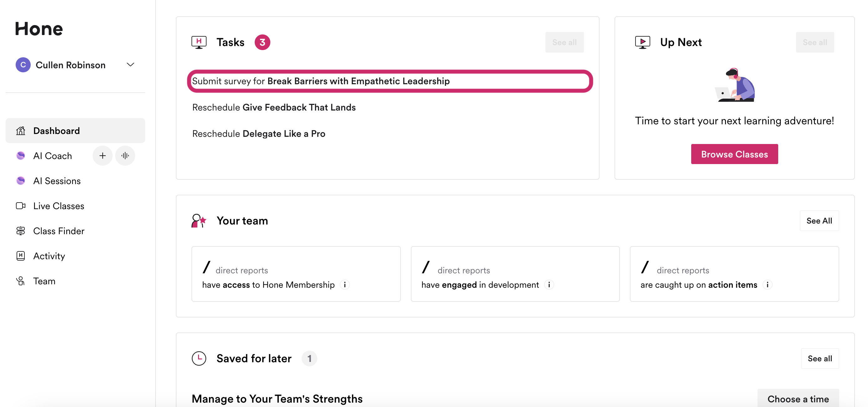Click the Saved for later clock icon

(199, 358)
